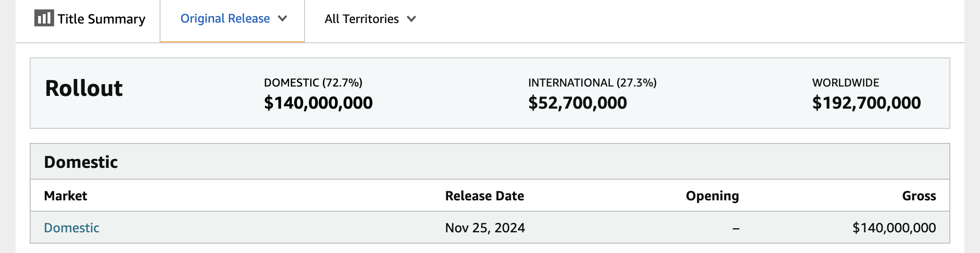This screenshot has width=980, height=253.
Task: Open the All Territories dropdown
Action: (x=370, y=19)
